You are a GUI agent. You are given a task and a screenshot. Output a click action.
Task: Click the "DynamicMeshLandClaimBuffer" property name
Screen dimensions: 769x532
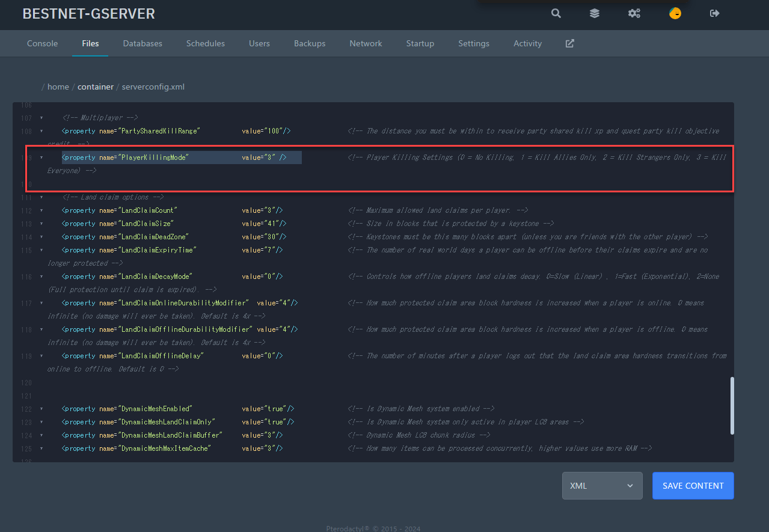[x=170, y=435]
